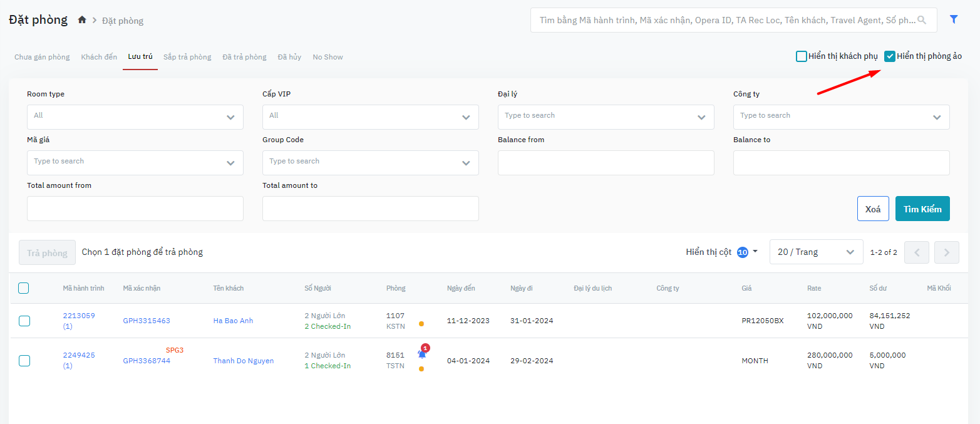Click the home icon in breadcrumb
Screen dimensions: 980x424
point(82,20)
